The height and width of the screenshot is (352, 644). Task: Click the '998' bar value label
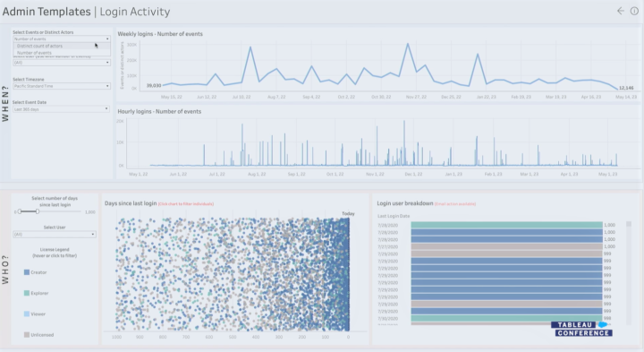coord(607,318)
